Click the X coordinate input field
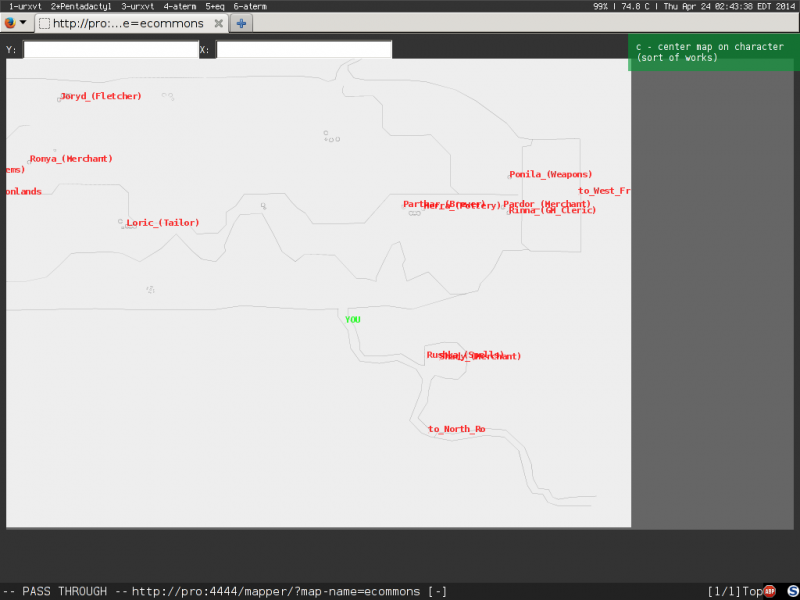Screen dimensions: 800x600 pos(304,49)
